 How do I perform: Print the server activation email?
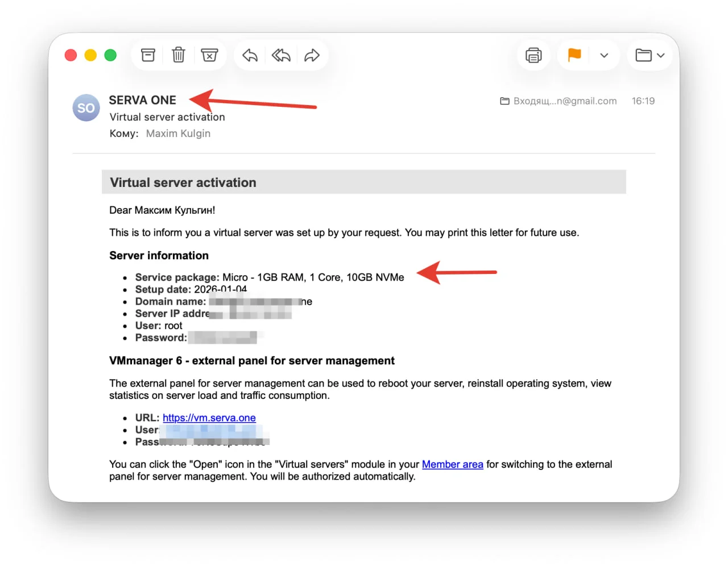click(x=533, y=55)
